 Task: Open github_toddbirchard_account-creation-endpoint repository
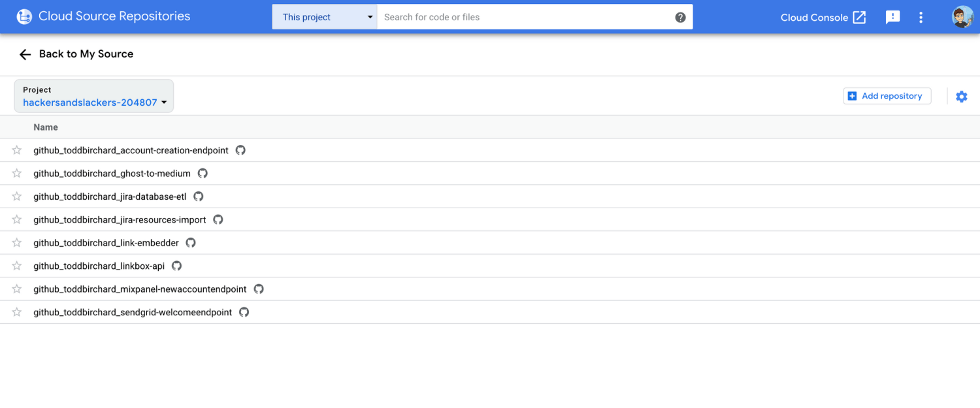point(131,150)
